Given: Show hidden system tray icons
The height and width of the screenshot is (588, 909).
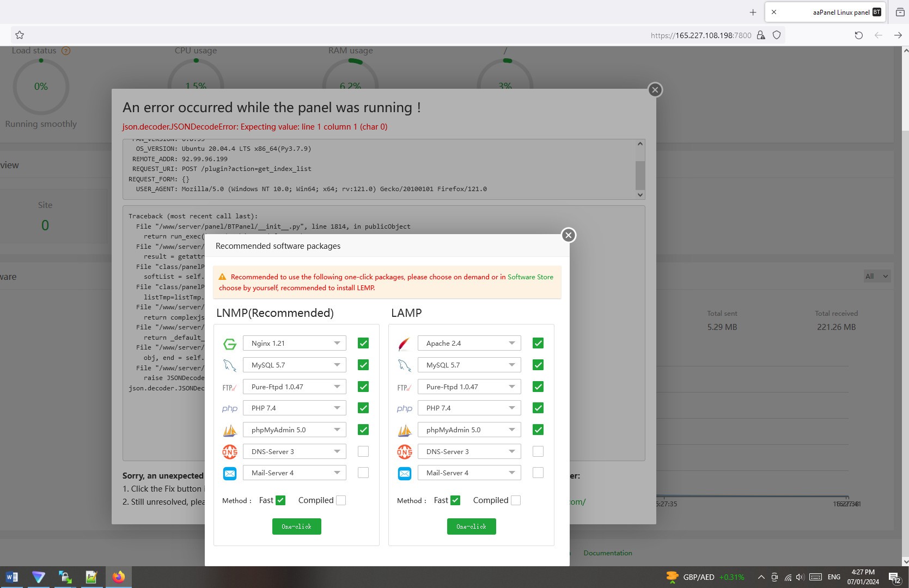Looking at the screenshot, I should (x=761, y=577).
